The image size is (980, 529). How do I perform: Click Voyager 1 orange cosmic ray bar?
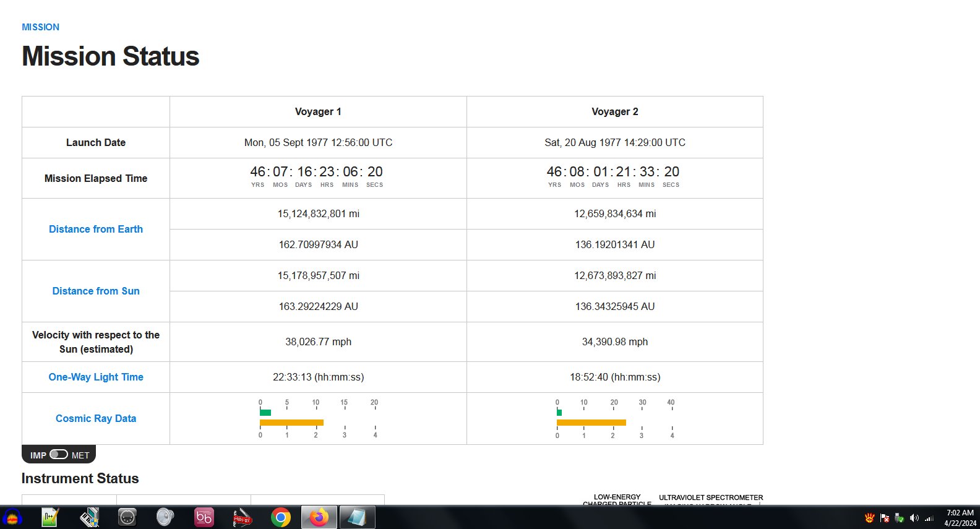click(x=291, y=423)
